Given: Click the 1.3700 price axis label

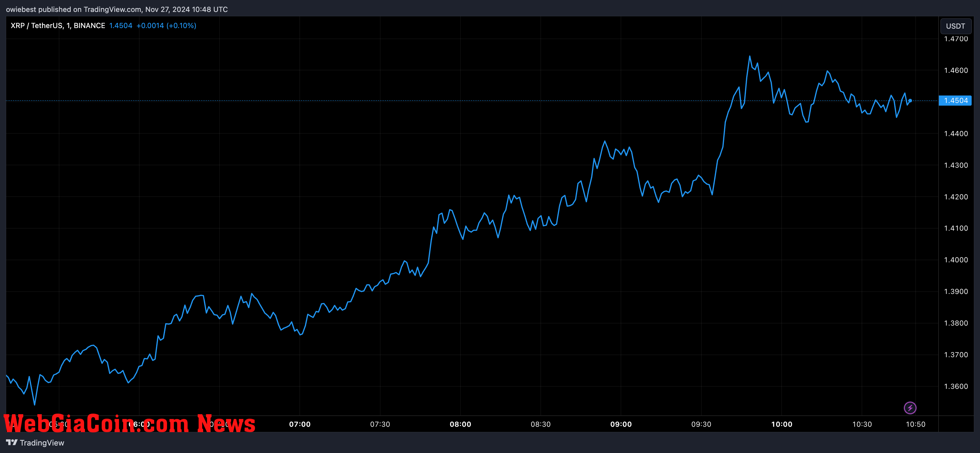Looking at the screenshot, I should (956, 355).
